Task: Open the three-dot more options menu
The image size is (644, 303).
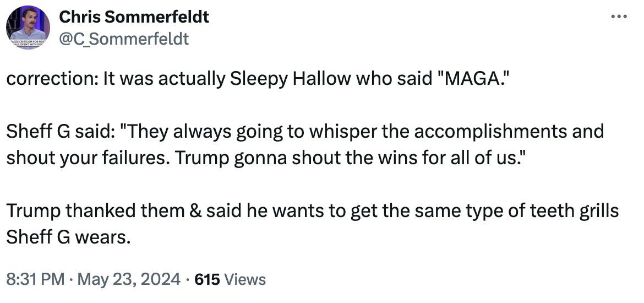Action: click(619, 17)
